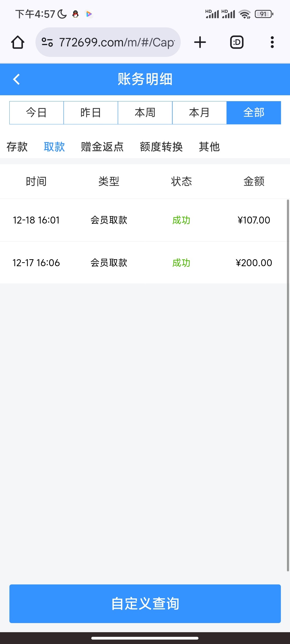Screen dimensions: 290x644
Task: Tap the browser home icon
Action: pyautogui.click(x=18, y=42)
